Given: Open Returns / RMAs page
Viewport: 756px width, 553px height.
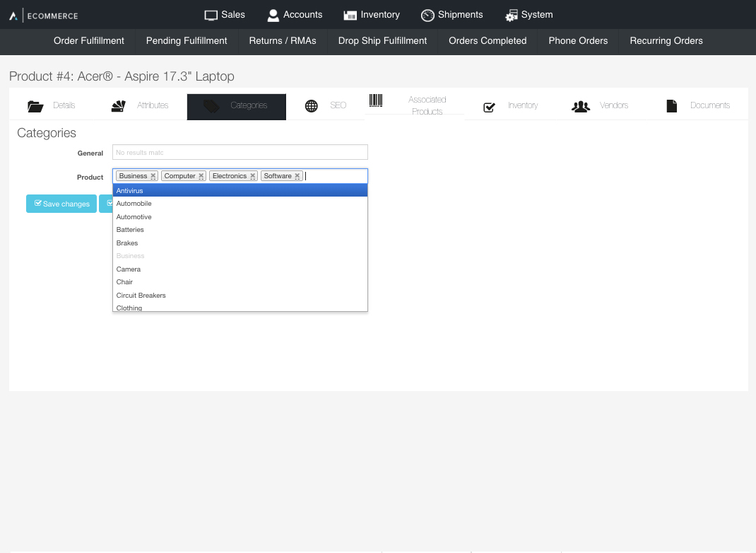Looking at the screenshot, I should point(283,41).
